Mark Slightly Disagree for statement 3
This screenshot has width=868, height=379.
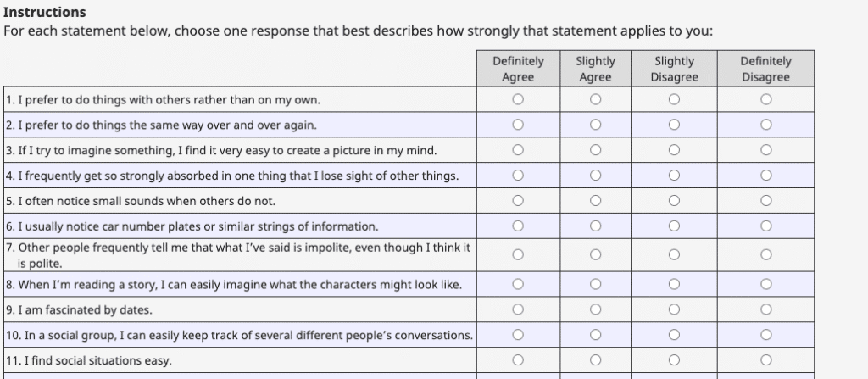pos(674,151)
